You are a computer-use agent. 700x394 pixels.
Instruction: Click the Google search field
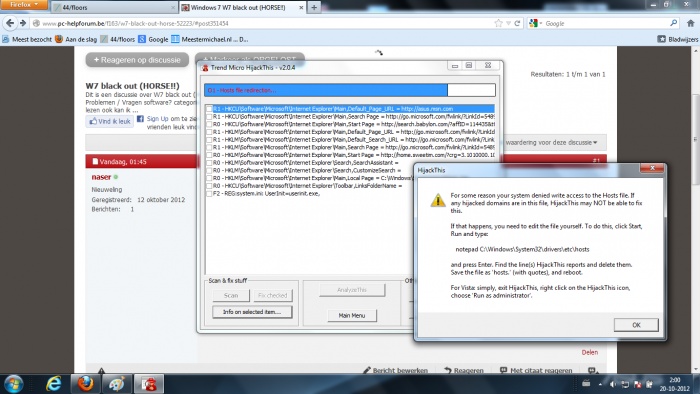coord(605,23)
